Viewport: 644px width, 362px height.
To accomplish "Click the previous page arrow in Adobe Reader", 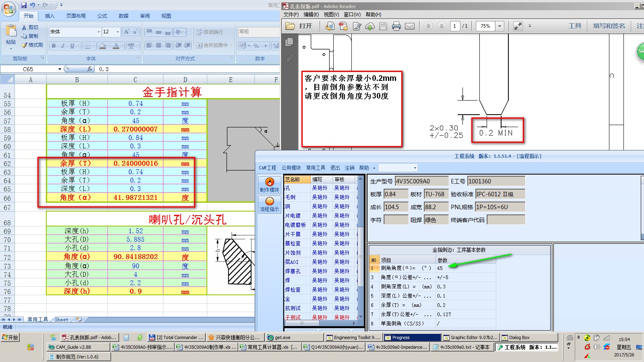I will [x=428, y=26].
